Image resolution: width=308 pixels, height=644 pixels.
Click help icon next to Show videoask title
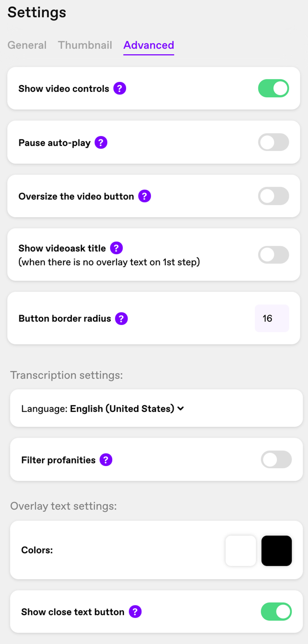[117, 248]
